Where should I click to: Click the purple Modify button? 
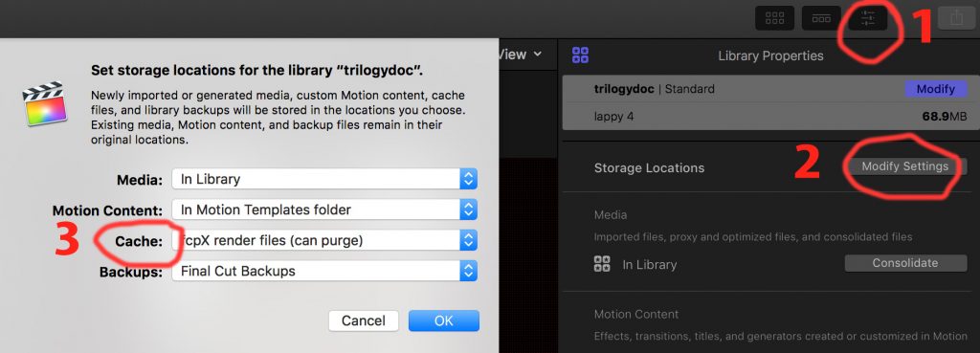(936, 89)
